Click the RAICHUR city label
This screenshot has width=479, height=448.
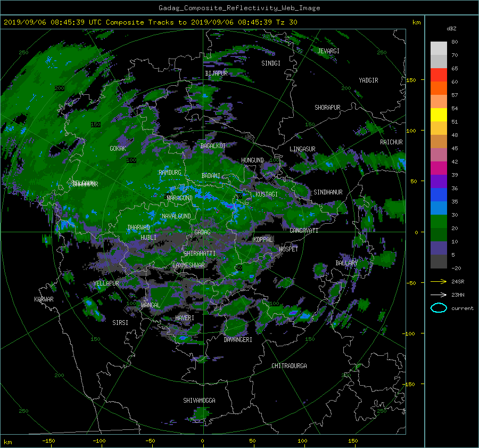(x=391, y=142)
